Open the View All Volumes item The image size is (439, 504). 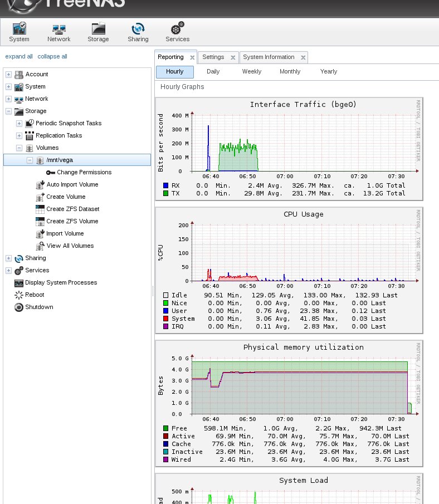(70, 246)
